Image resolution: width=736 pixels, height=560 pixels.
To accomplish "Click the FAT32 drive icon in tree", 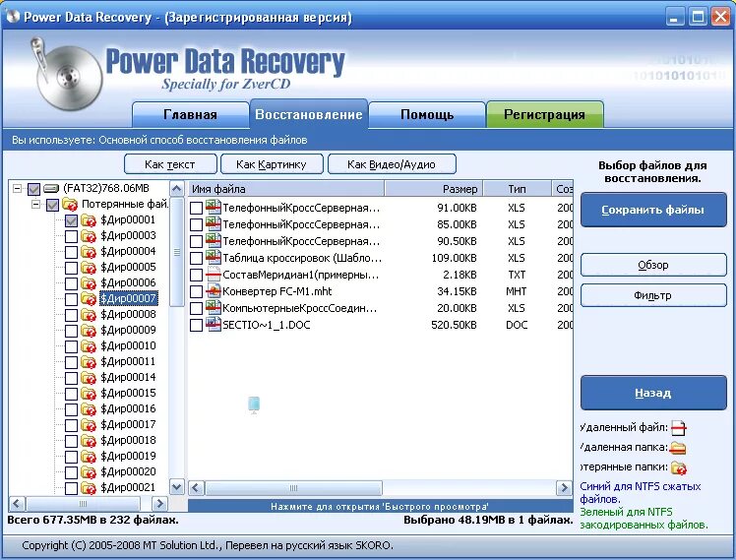I will [51, 189].
